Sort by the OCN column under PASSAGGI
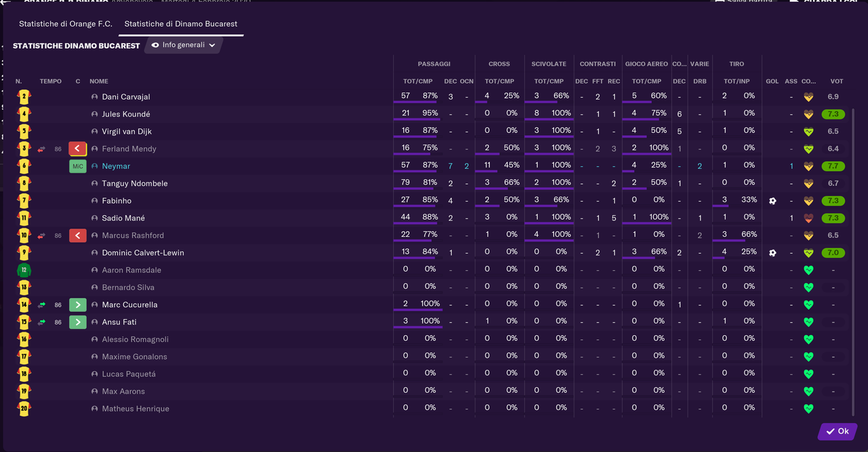 pos(467,81)
